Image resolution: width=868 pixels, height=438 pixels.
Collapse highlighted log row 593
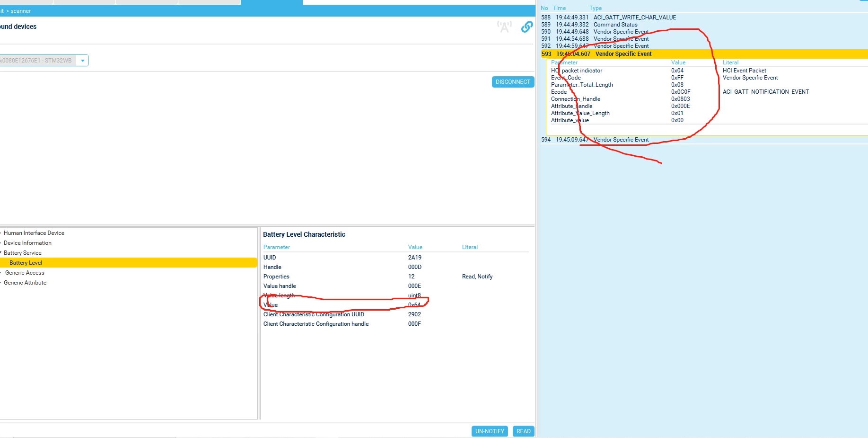click(704, 54)
